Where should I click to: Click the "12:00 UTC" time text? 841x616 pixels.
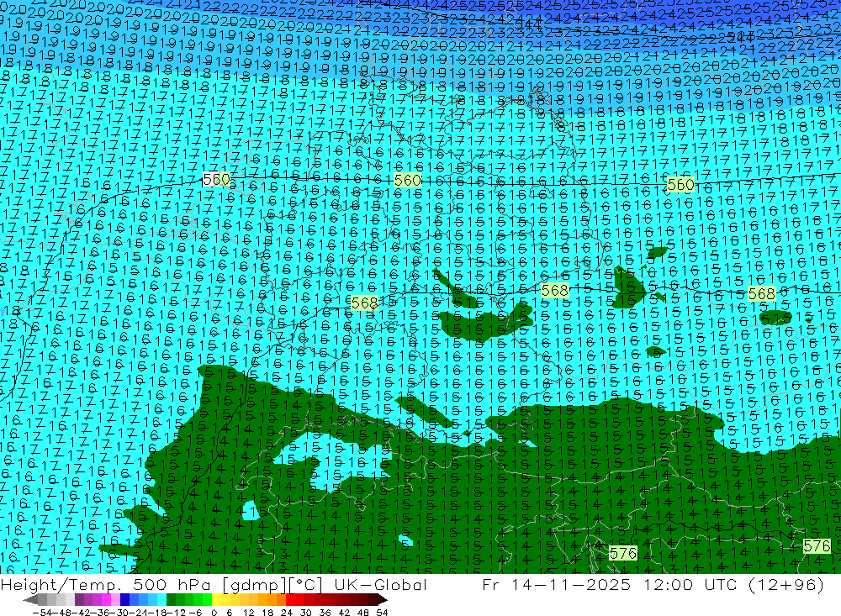[689, 584]
